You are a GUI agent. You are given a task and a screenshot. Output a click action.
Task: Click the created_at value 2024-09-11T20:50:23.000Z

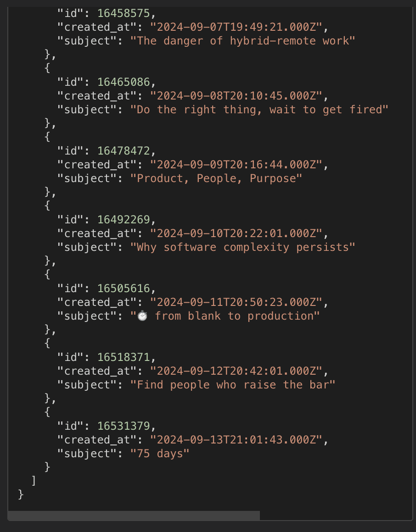236,302
